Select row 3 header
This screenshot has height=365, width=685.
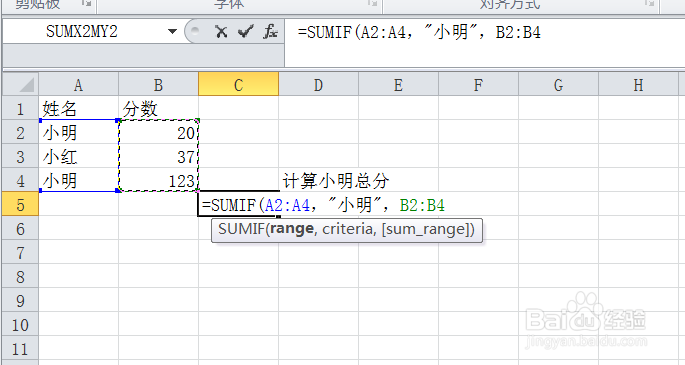pyautogui.click(x=21, y=156)
